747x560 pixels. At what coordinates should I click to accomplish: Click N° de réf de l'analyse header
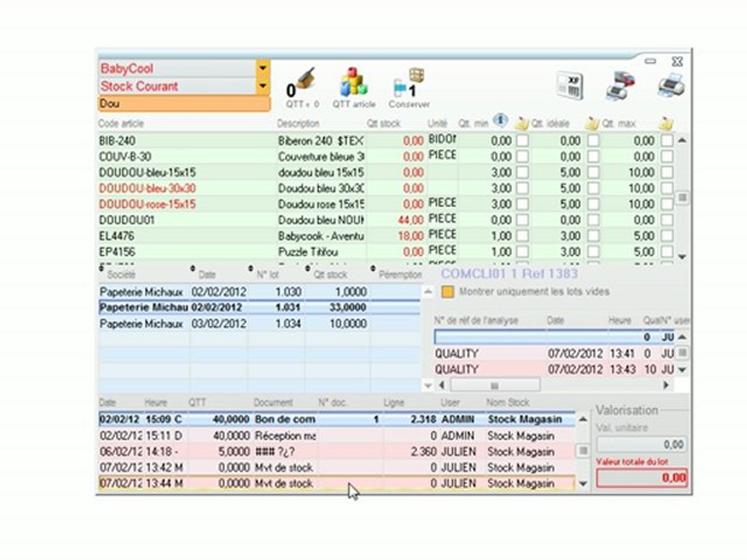pyautogui.click(x=476, y=320)
